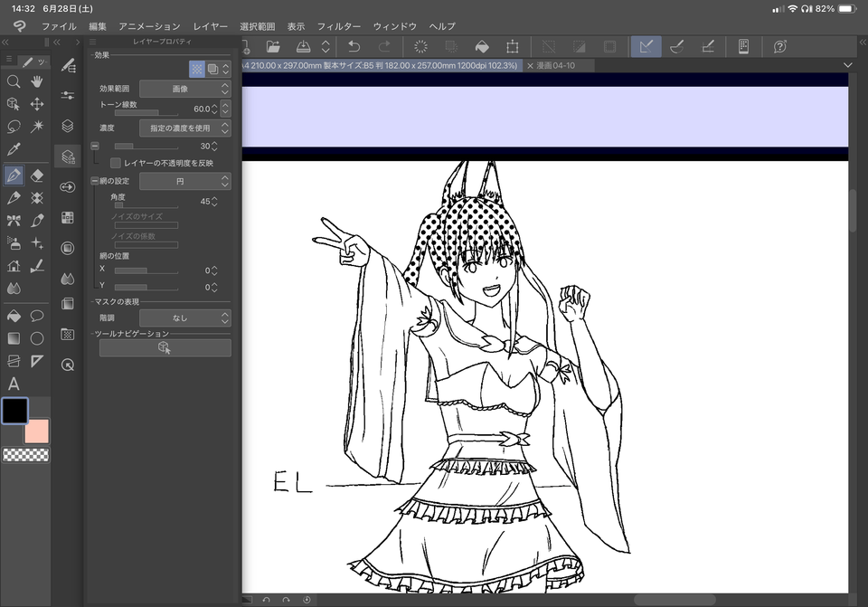Switch to the 漫画04-10 tab
This screenshot has height=607, width=868.
pos(556,65)
